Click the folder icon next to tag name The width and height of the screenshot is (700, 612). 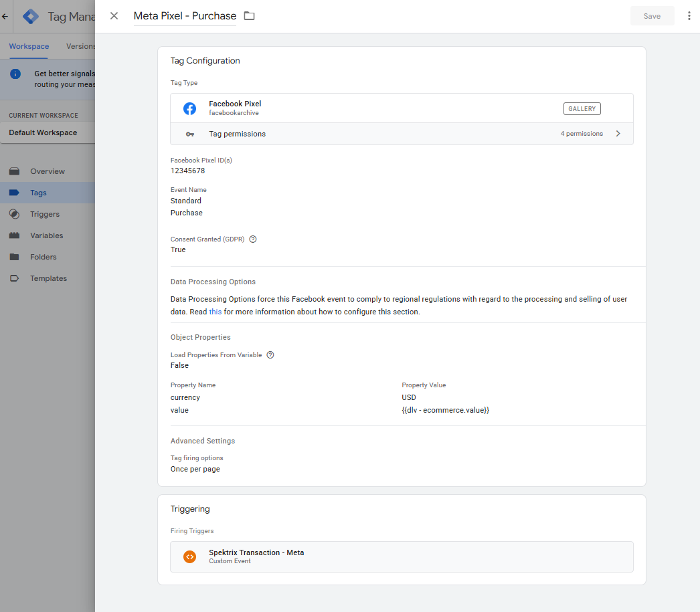coord(250,16)
